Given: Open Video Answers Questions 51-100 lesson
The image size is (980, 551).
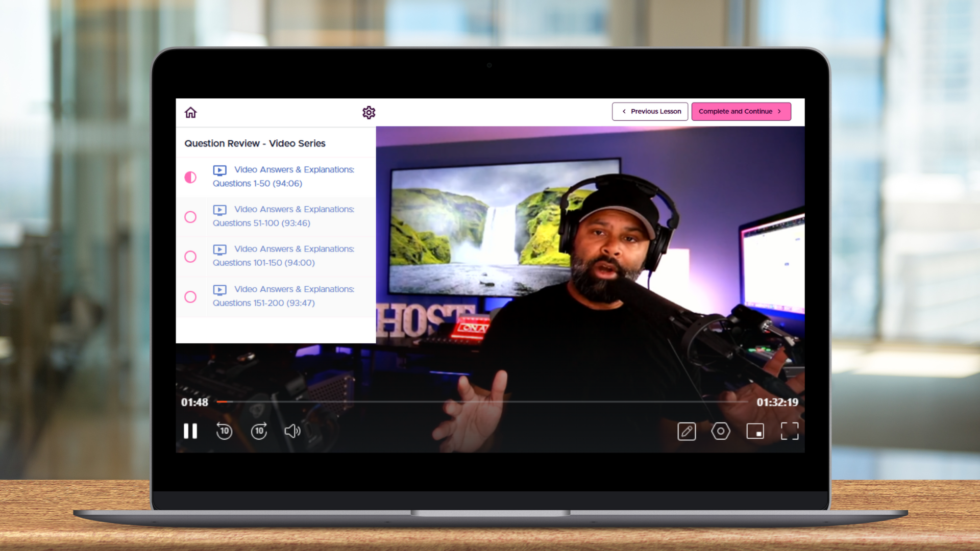Looking at the screenshot, I should pos(283,216).
